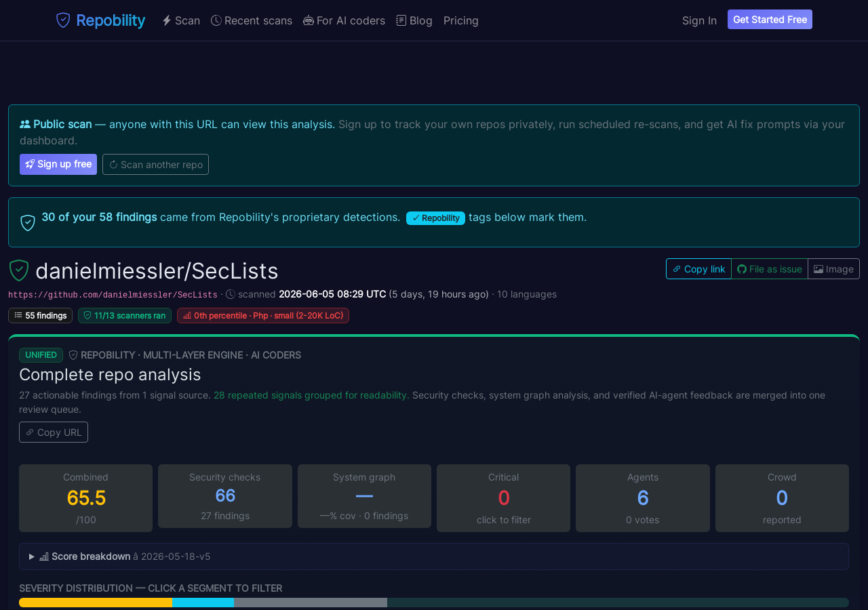
Task: Click the 10 languages text
Action: 527,294
